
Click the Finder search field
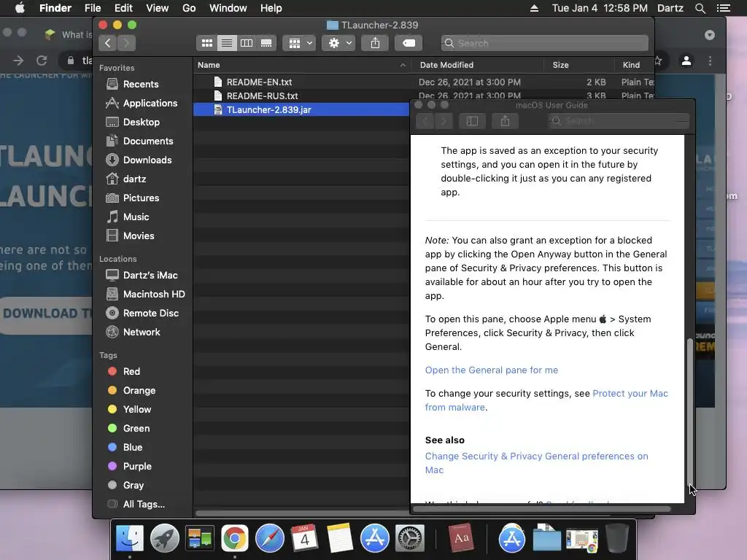tap(544, 43)
